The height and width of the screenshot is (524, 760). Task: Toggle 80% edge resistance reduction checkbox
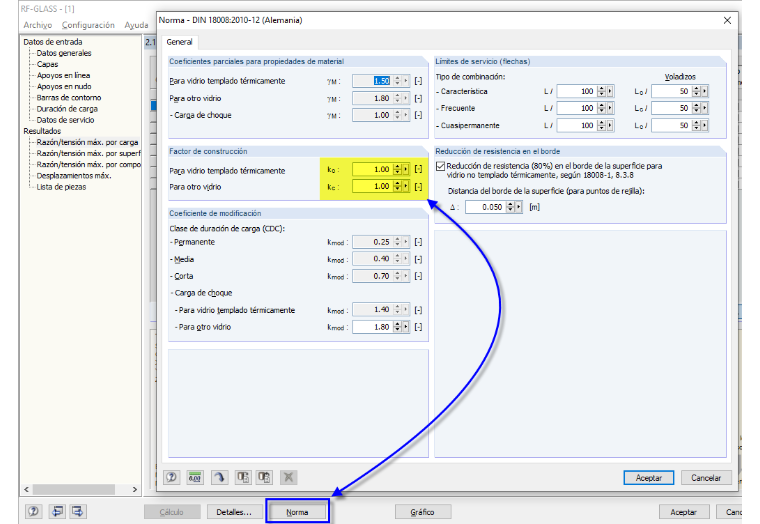point(441,166)
